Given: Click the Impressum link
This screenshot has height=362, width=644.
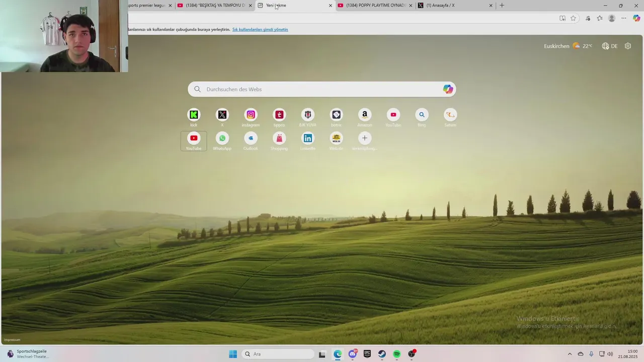Looking at the screenshot, I should (x=12, y=340).
